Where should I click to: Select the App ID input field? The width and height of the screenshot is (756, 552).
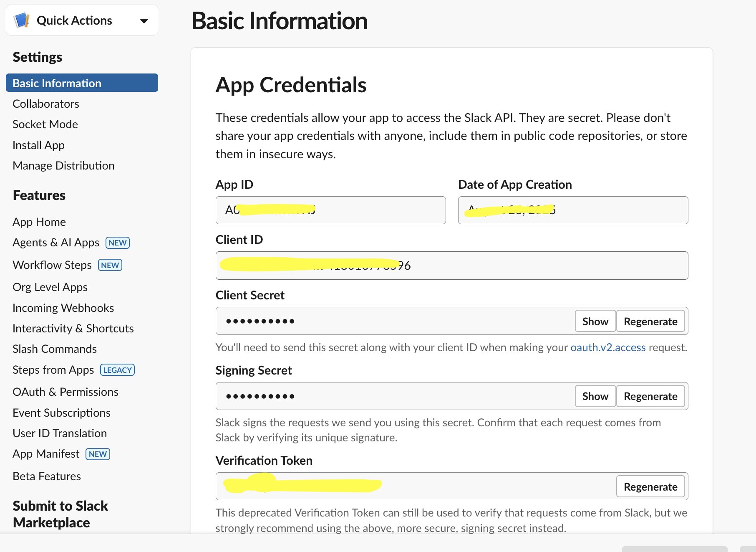[330, 210]
